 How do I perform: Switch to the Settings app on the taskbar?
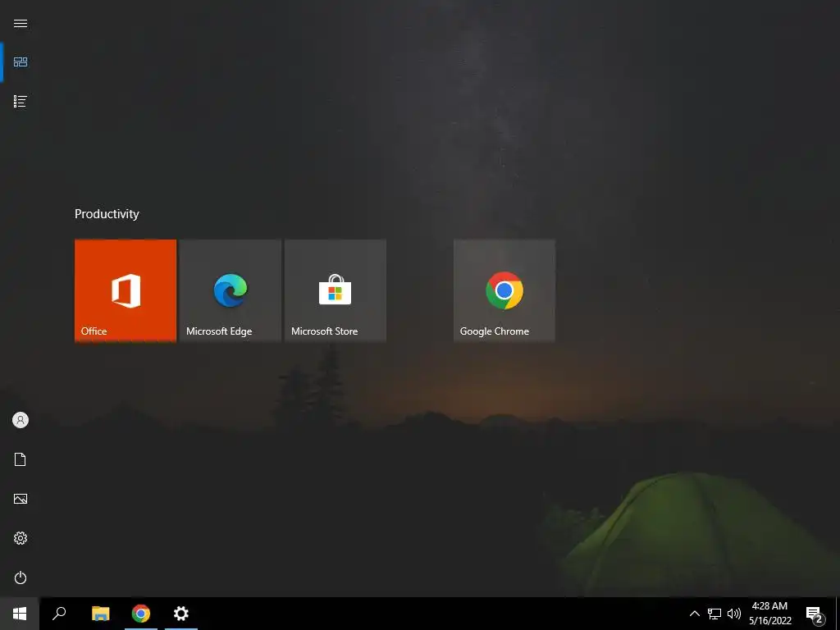coord(181,614)
